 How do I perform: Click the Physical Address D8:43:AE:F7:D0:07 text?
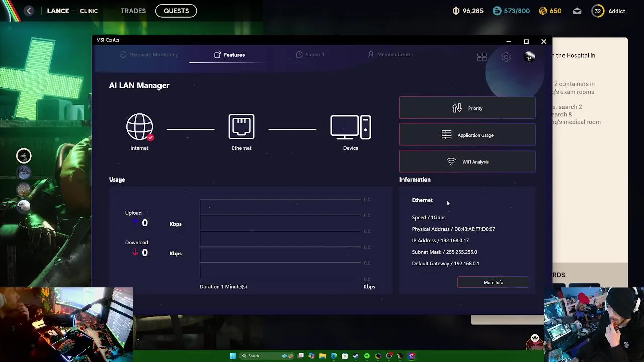(x=453, y=229)
